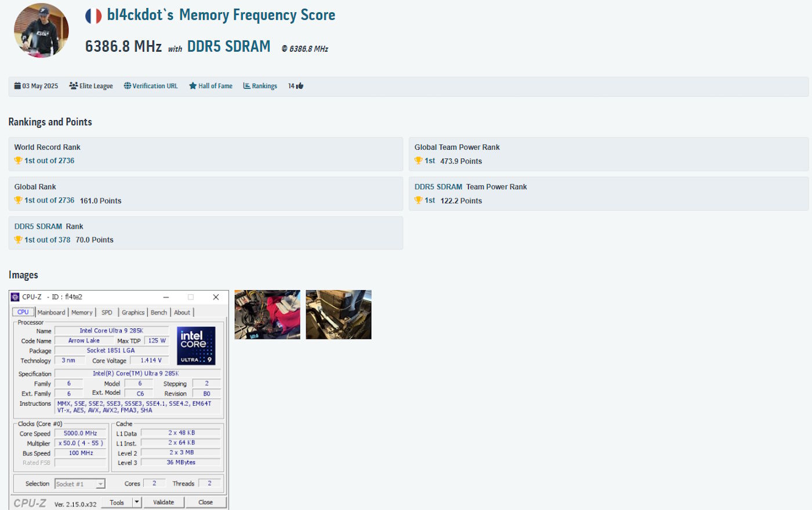Click the DDR5 SDRAM Rank trophy icon
The height and width of the screenshot is (510, 812).
pos(18,240)
